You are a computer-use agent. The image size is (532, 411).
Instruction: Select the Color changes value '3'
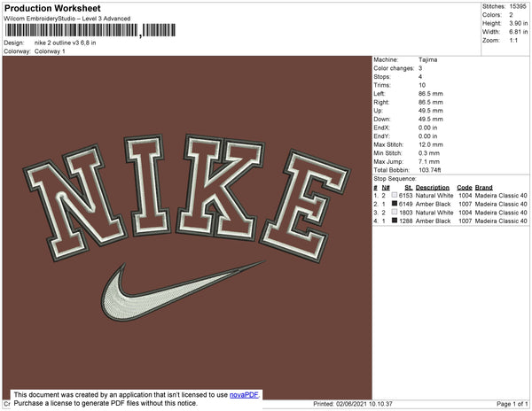[x=420, y=68]
